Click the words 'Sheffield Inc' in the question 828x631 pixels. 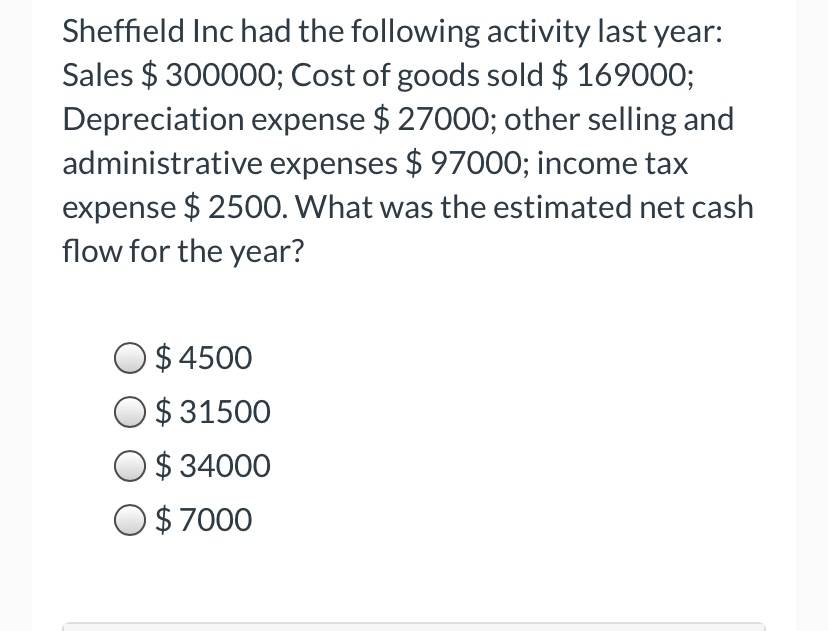coord(147,31)
